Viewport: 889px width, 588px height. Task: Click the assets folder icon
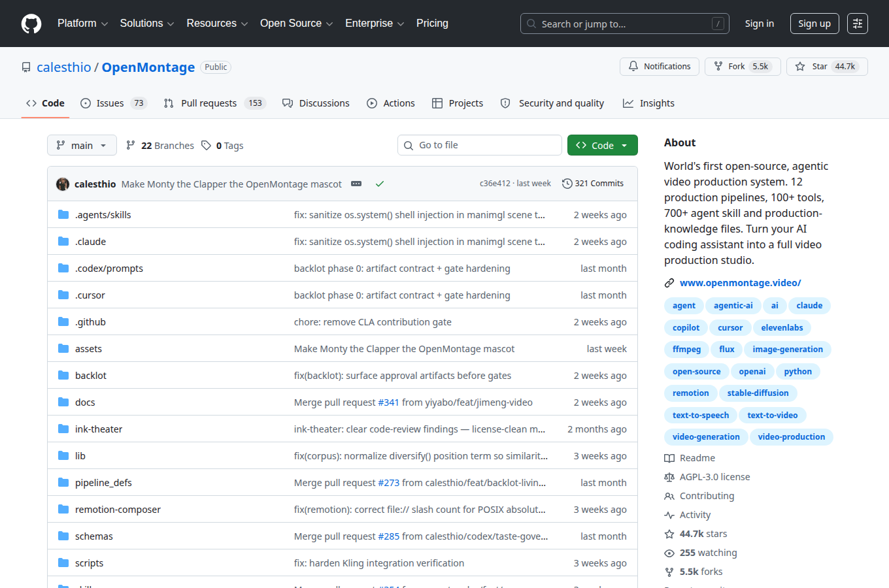[63, 348]
